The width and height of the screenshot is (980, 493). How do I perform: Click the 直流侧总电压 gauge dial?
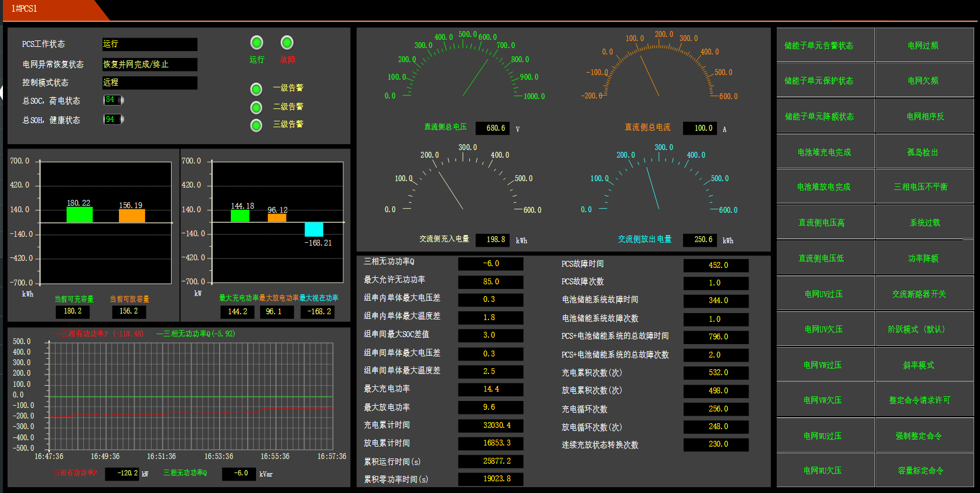[463, 66]
